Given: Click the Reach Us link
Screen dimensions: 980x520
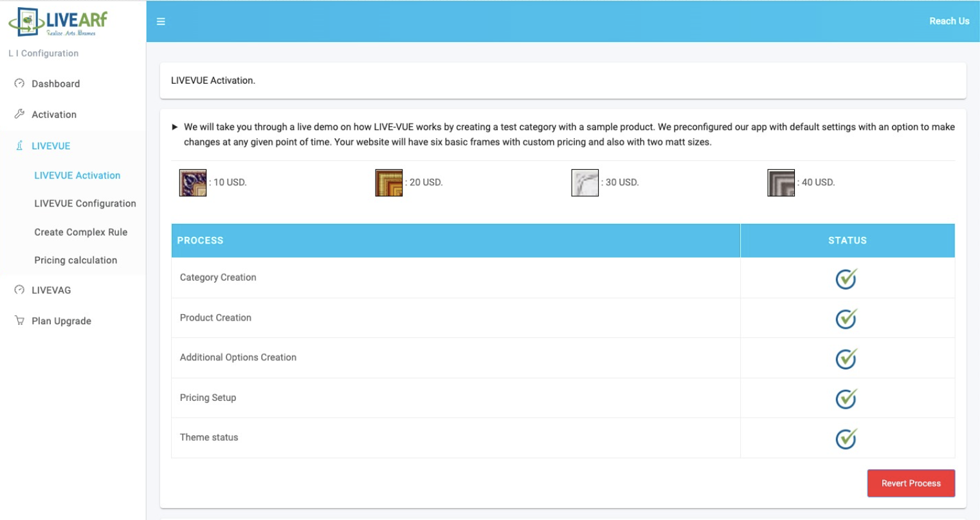Looking at the screenshot, I should tap(949, 21).
